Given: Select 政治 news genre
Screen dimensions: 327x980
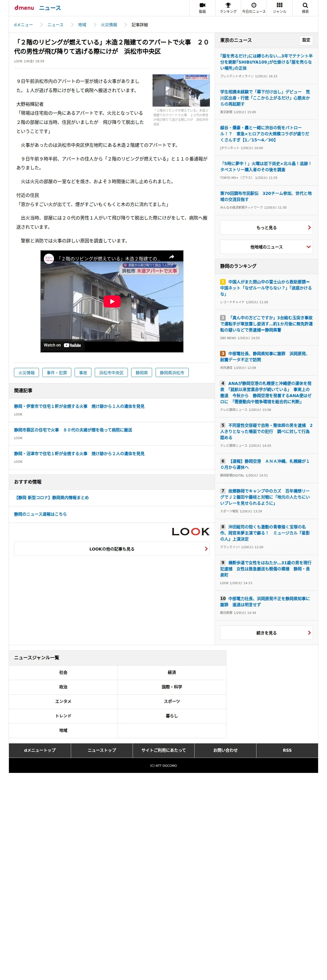Looking at the screenshot, I should coord(63,687).
